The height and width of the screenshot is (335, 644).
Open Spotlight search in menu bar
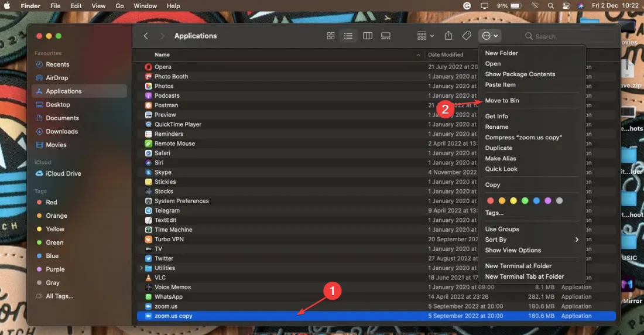coord(551,6)
